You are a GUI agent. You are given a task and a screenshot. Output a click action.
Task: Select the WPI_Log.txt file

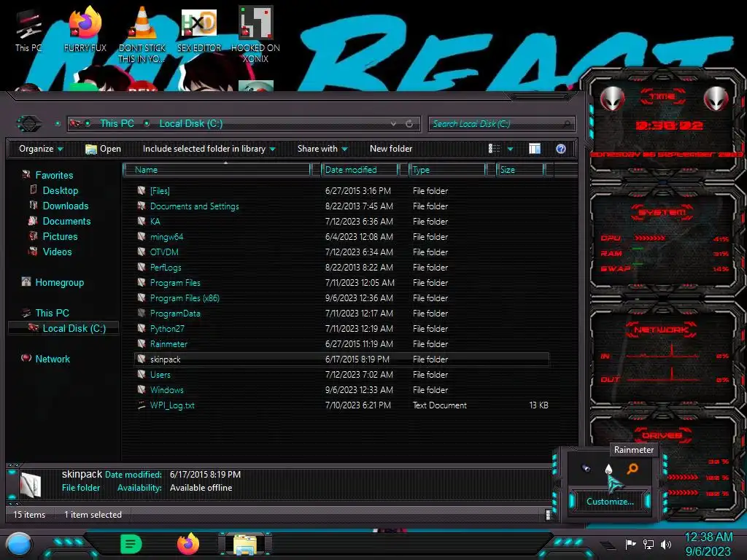342,405
